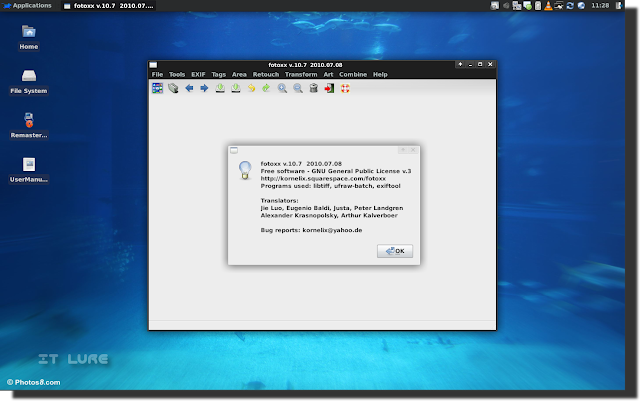Click 'Free software - GNU General Public License' line
640x401 pixels.
click(336, 171)
